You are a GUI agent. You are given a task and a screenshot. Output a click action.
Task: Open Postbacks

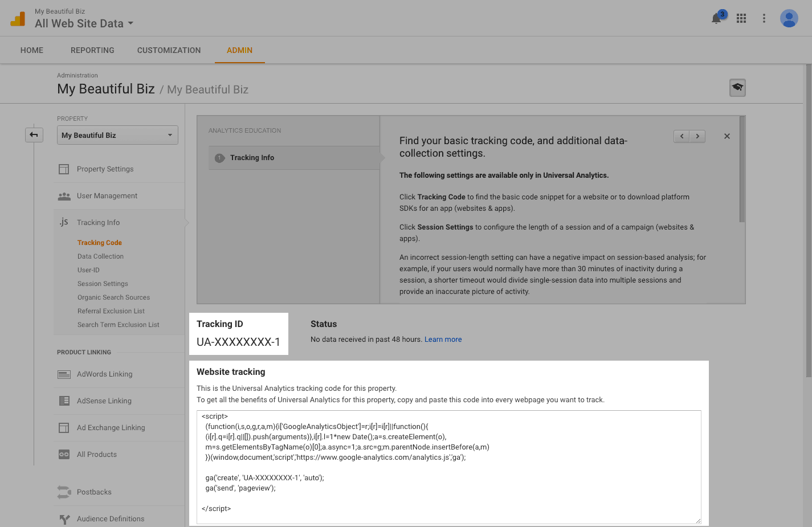coord(94,492)
